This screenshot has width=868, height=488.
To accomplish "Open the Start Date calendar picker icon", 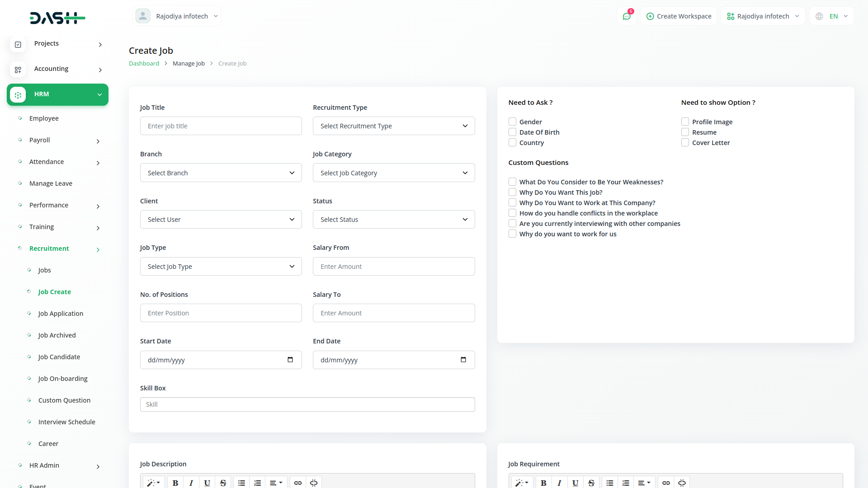I will (x=290, y=360).
